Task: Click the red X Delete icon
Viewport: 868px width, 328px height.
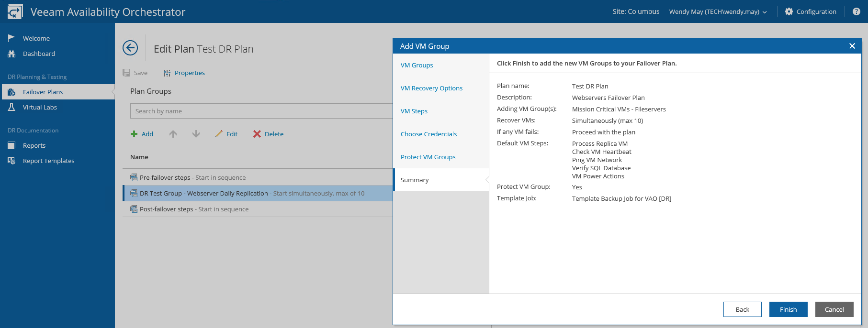Action: 257,134
